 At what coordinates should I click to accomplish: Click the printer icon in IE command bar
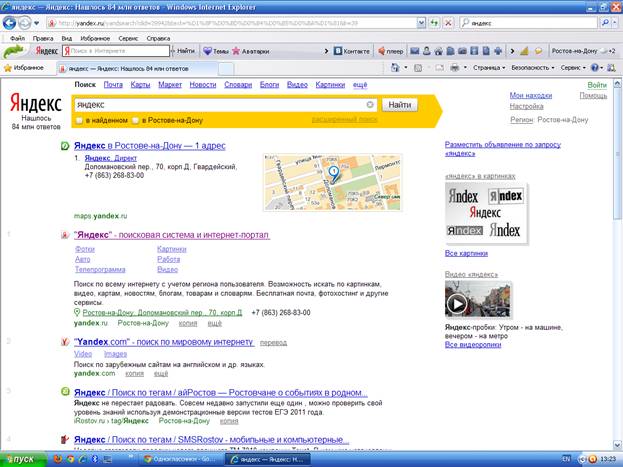pos(455,68)
